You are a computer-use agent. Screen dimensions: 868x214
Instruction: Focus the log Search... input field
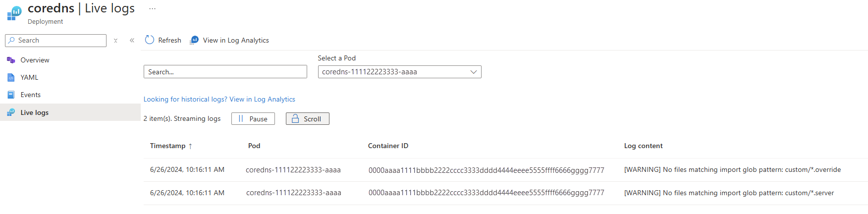click(225, 72)
